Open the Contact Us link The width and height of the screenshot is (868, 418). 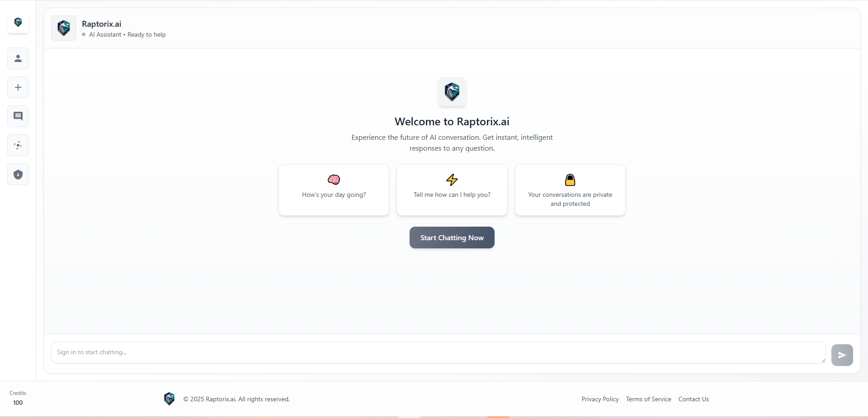tap(693, 399)
